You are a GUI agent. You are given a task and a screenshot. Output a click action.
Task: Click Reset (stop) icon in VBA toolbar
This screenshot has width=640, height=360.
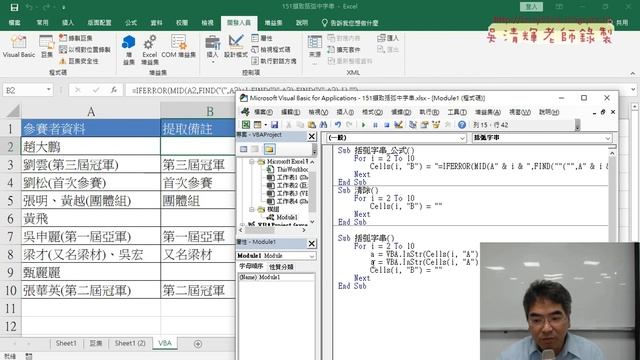387,124
